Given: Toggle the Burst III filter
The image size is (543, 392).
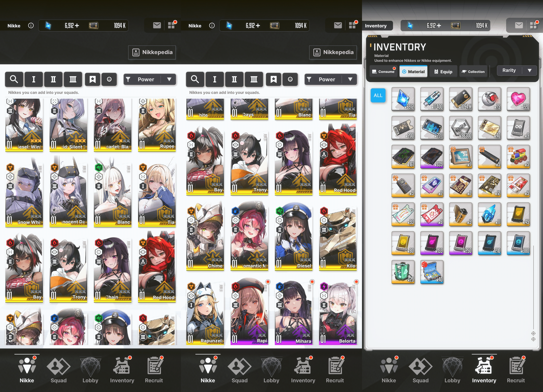Looking at the screenshot, I should (x=73, y=80).
